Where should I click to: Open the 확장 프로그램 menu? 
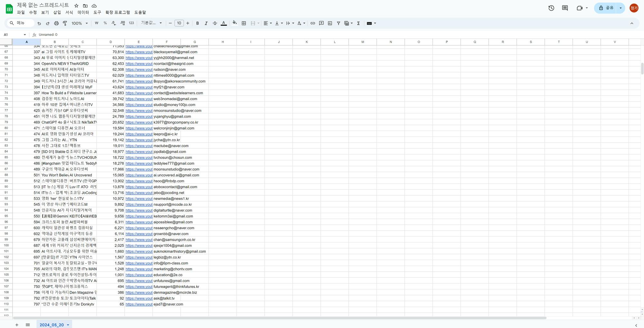pyautogui.click(x=118, y=13)
